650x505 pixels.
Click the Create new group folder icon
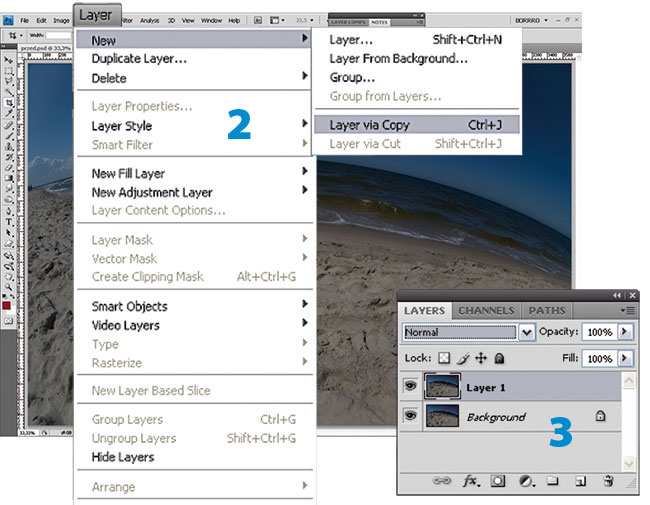coord(552,481)
